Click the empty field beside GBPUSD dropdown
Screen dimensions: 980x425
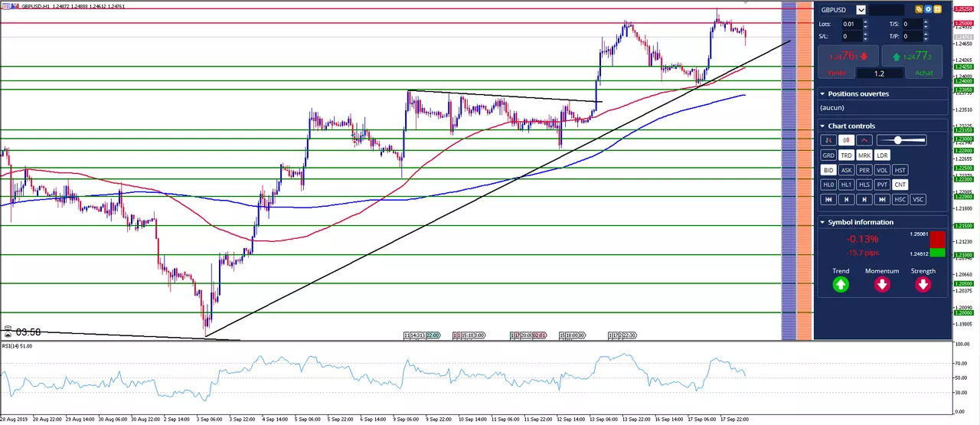(887, 10)
